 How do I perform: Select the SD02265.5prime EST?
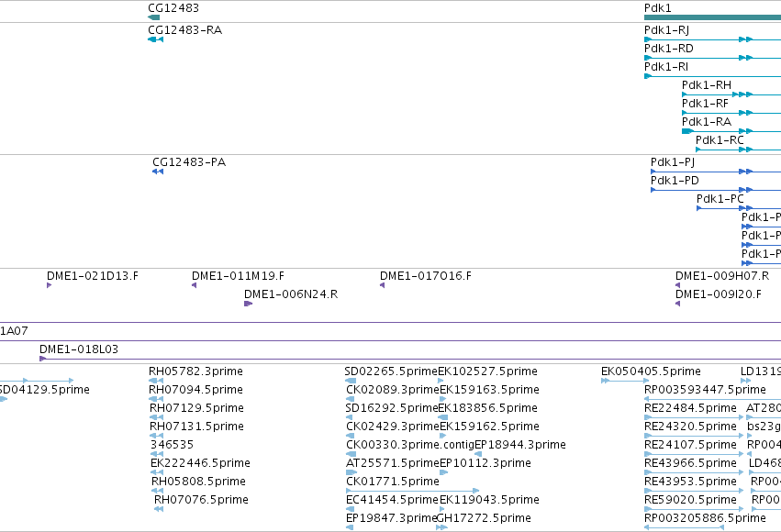click(391, 371)
